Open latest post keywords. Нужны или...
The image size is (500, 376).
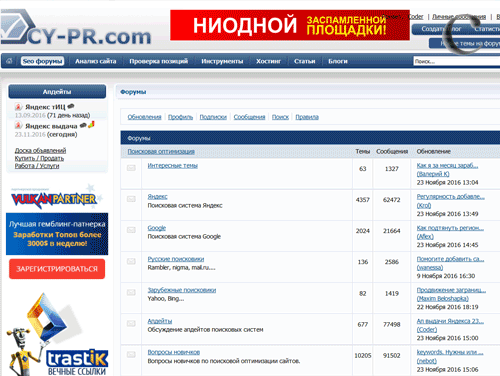tap(450, 352)
